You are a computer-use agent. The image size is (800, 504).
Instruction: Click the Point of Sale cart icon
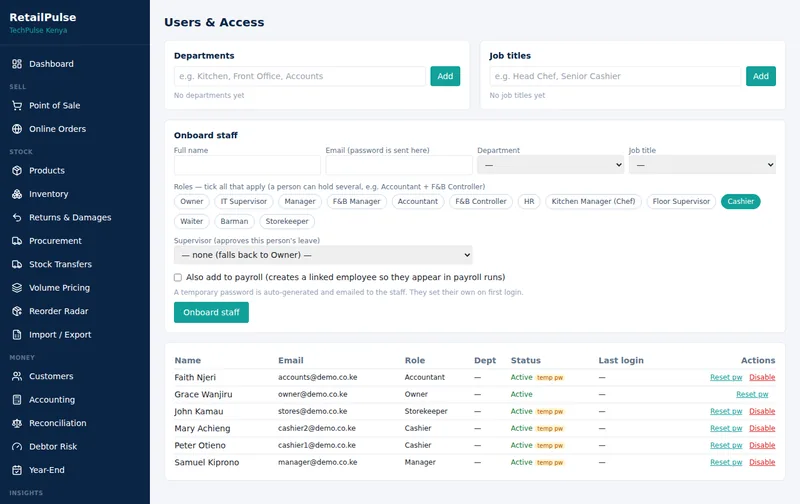pyautogui.click(x=17, y=106)
